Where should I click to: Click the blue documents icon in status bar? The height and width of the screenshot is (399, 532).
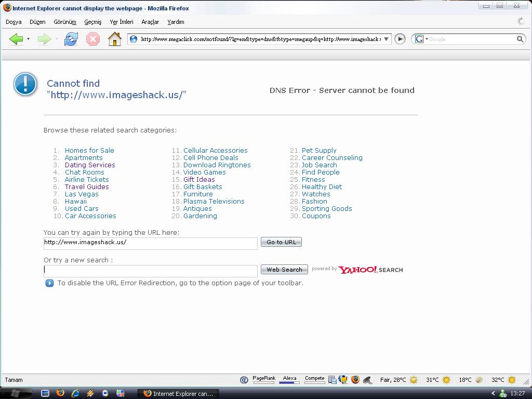[x=332, y=380]
